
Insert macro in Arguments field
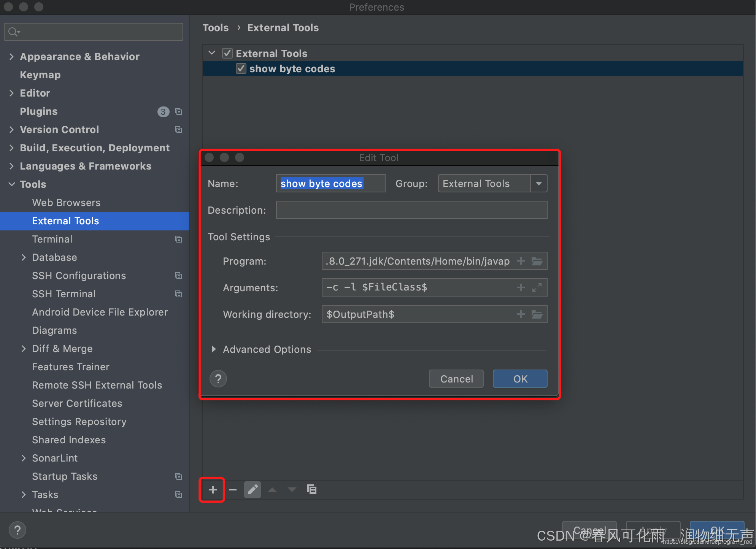[521, 288]
